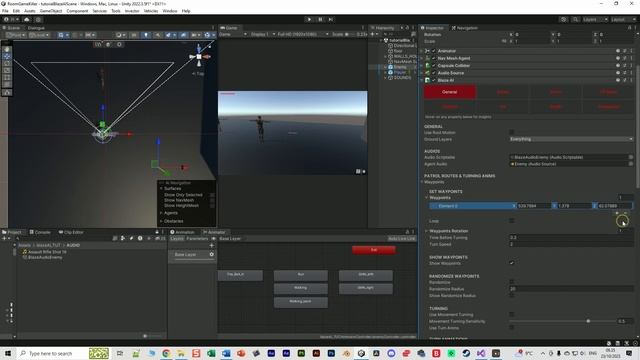Toggle the Capsule Collider enabled checkbox
Viewport: 640px width, 360px height.
434,66
